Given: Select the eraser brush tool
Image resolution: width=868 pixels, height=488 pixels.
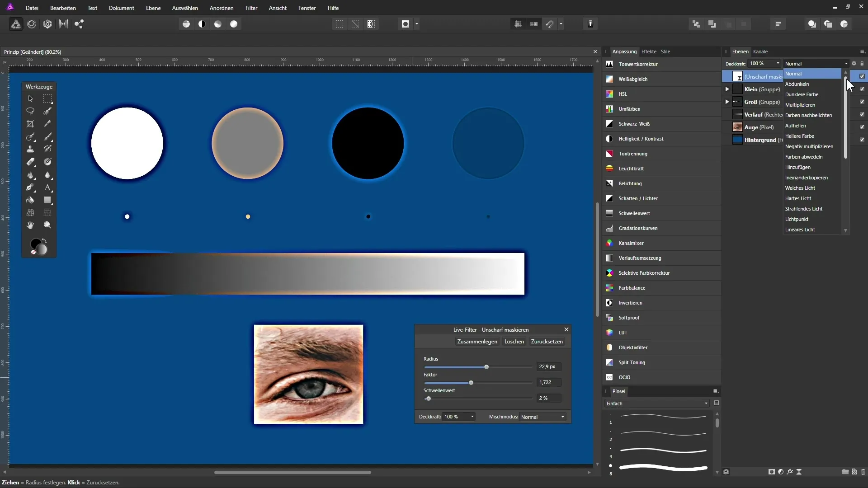Looking at the screenshot, I should [30, 161].
